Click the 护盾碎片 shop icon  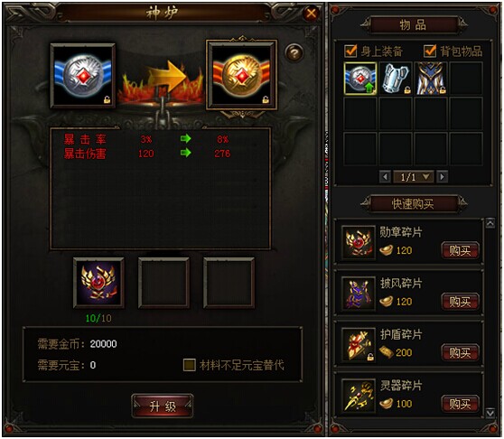[359, 344]
